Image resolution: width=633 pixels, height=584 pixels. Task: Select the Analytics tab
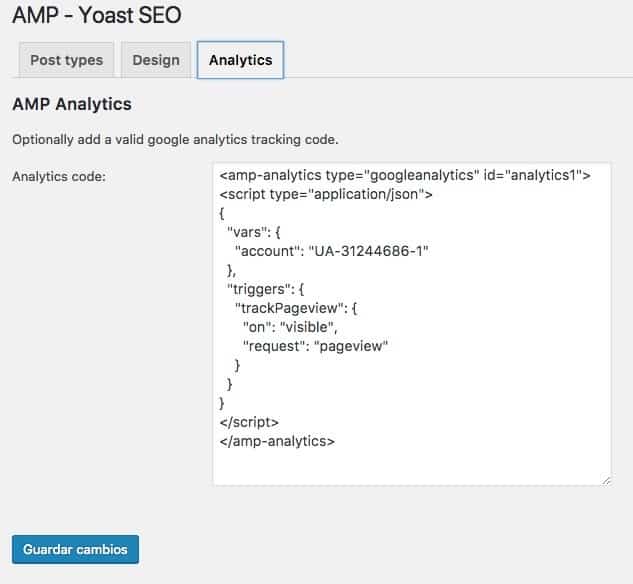(x=241, y=60)
